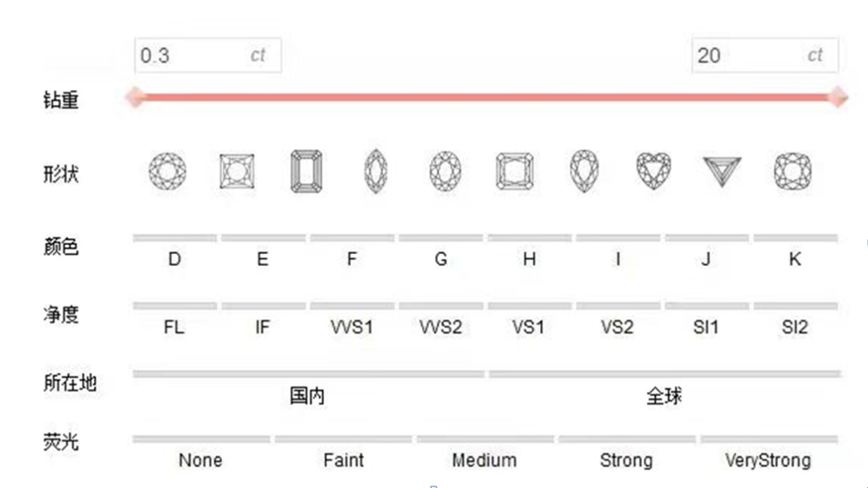Enable None fluorescence filter
The image size is (868, 488).
coord(201,452)
